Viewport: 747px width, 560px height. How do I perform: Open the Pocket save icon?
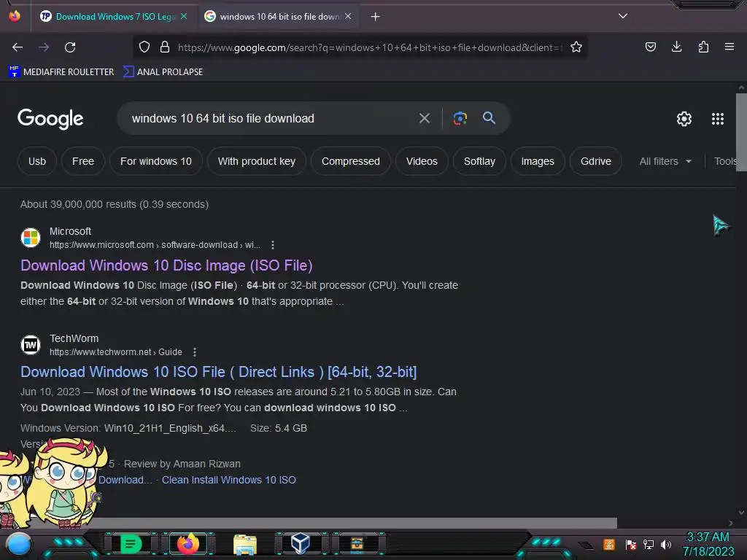pos(650,47)
